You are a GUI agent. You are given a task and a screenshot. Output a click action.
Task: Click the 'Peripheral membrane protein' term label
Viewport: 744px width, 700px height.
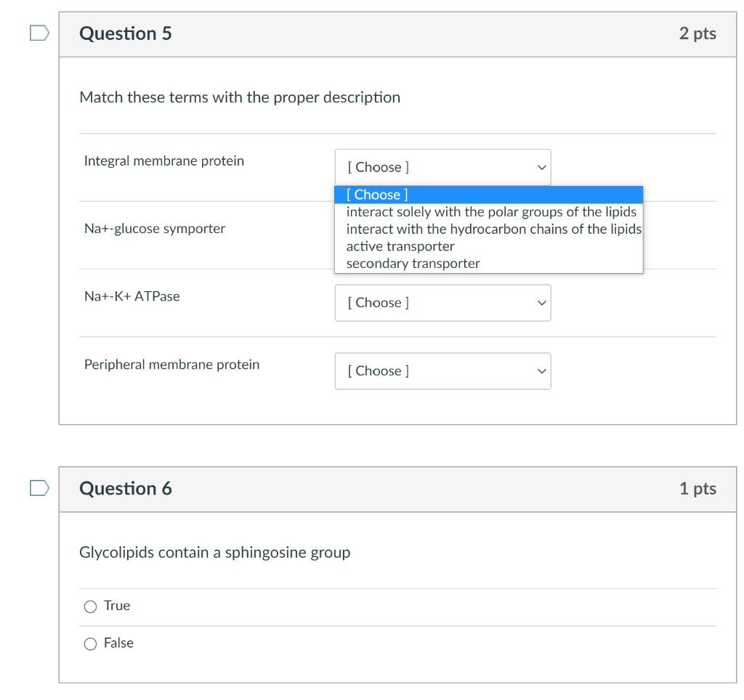pos(171,365)
